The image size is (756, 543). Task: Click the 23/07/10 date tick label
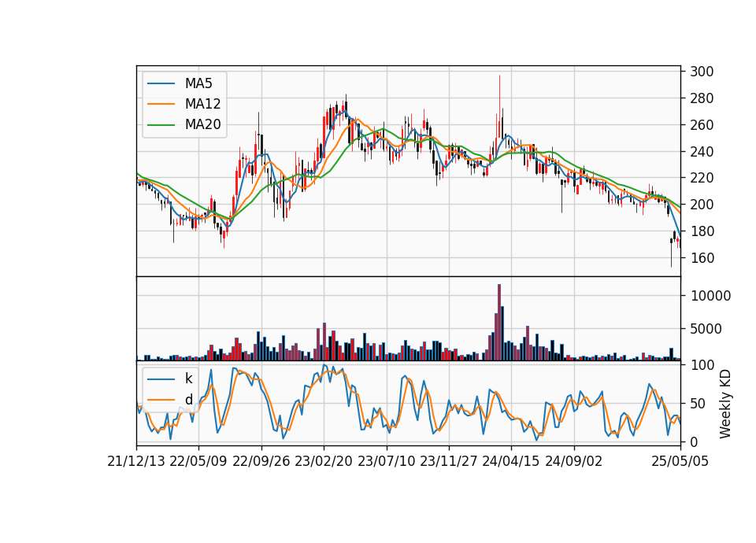386,461
